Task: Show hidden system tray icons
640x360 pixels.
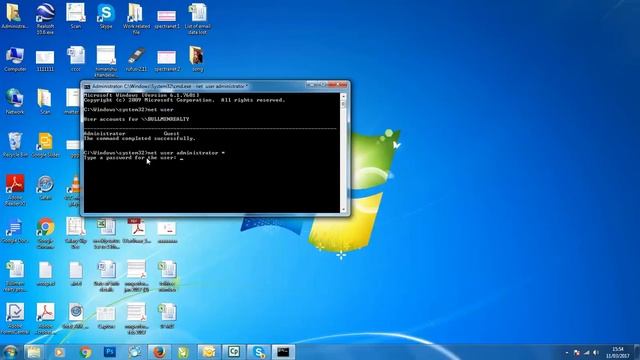Action: point(567,352)
